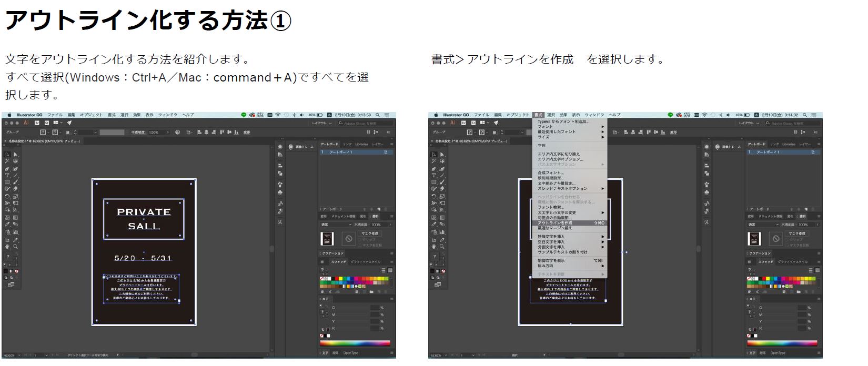868x366 pixels.
Task: Click artwork opacity thumbnail in right screenshot
Action: [x=754, y=239]
